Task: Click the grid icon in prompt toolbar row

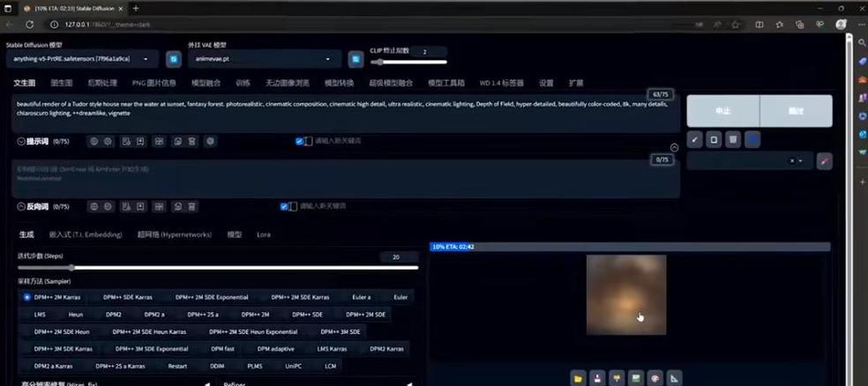Action: [160, 142]
